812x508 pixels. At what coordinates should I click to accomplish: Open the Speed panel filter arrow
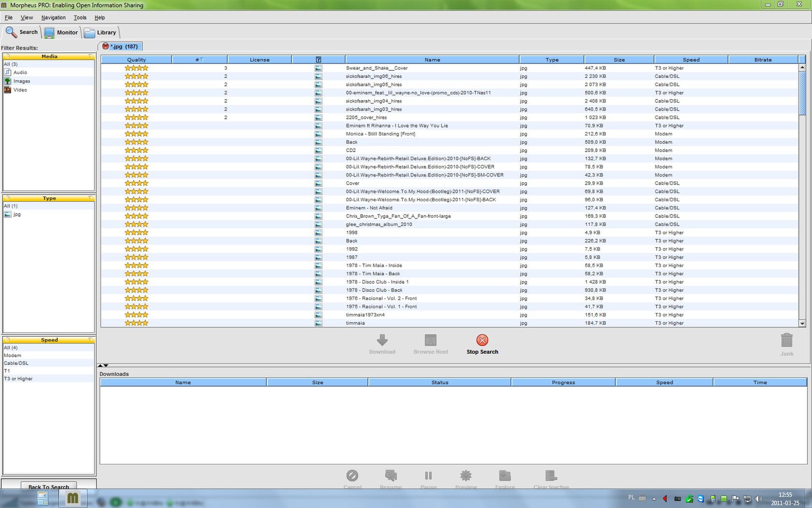[x=90, y=340]
